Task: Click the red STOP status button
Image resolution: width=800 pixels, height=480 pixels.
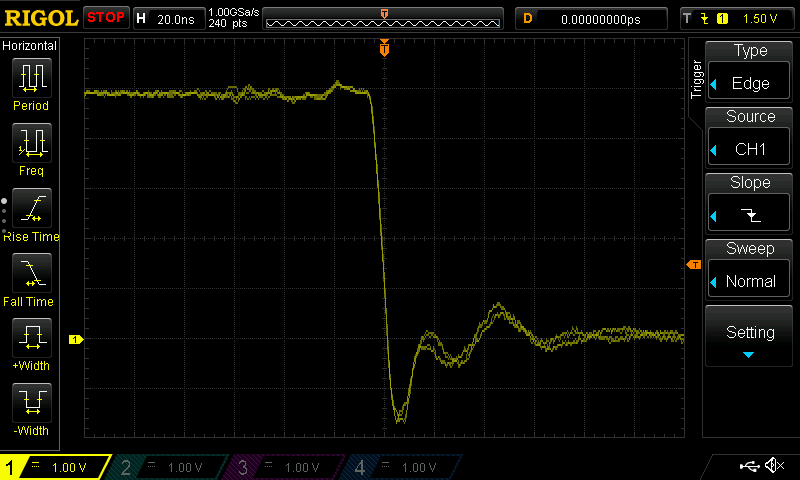Action: pyautogui.click(x=105, y=18)
